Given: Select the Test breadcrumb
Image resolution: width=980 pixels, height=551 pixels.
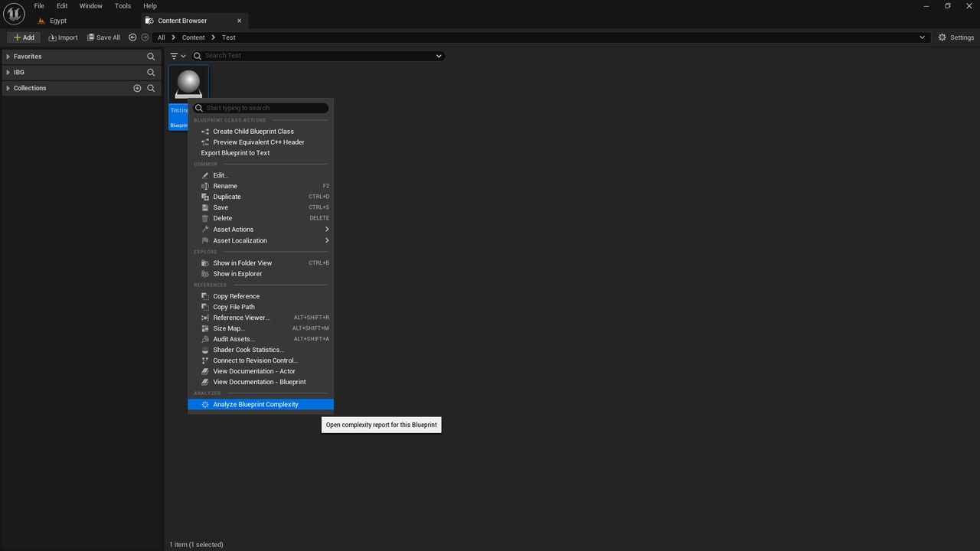Looking at the screenshot, I should coord(229,37).
